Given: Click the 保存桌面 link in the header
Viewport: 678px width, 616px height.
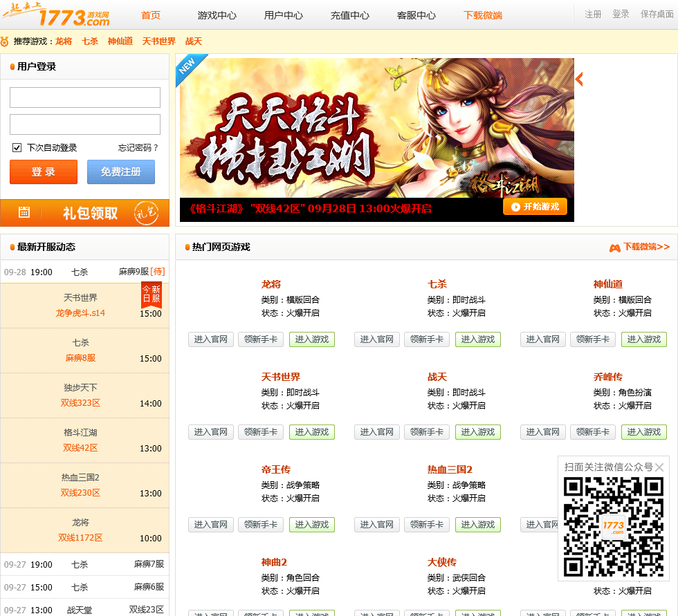Looking at the screenshot, I should (x=657, y=15).
